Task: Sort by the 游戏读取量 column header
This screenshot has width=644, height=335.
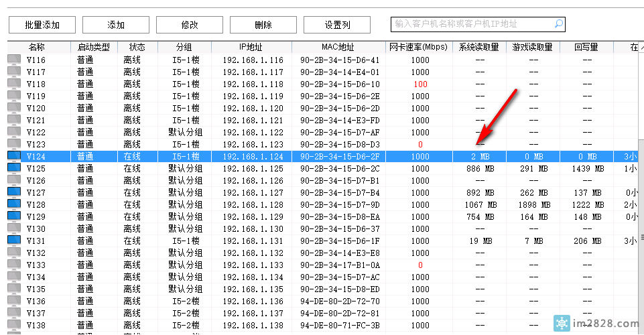Action: 533,47
